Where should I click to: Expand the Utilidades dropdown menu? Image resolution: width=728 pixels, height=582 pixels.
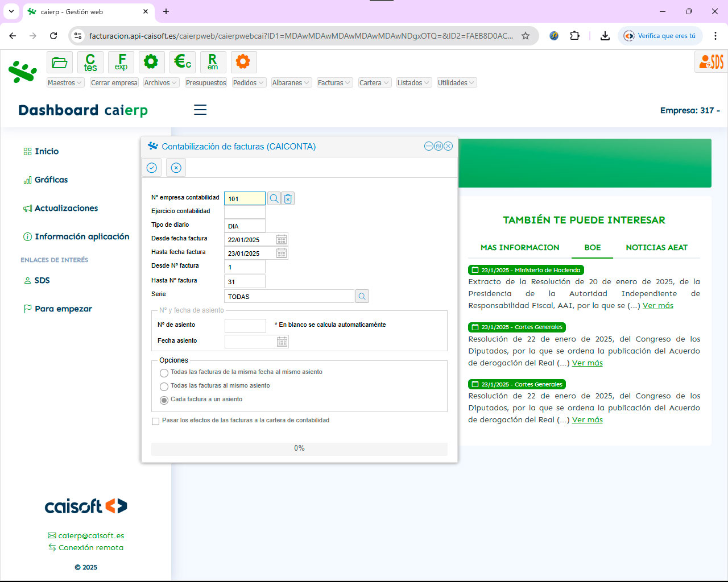tap(456, 82)
